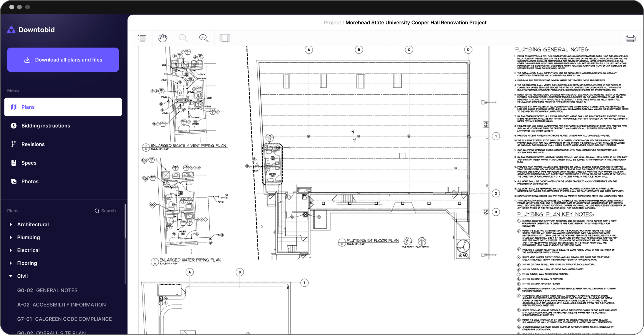Open the Specs section

coord(29,163)
